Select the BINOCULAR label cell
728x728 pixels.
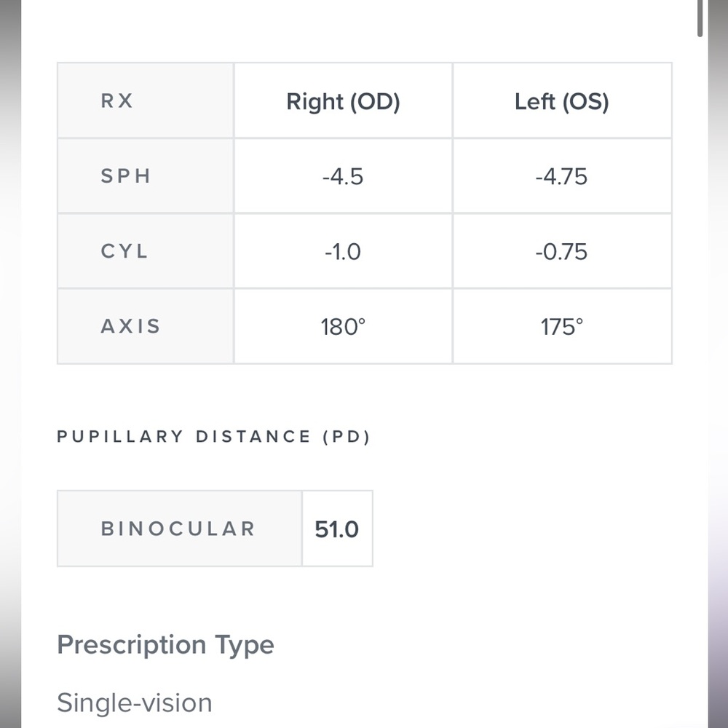[x=179, y=529]
